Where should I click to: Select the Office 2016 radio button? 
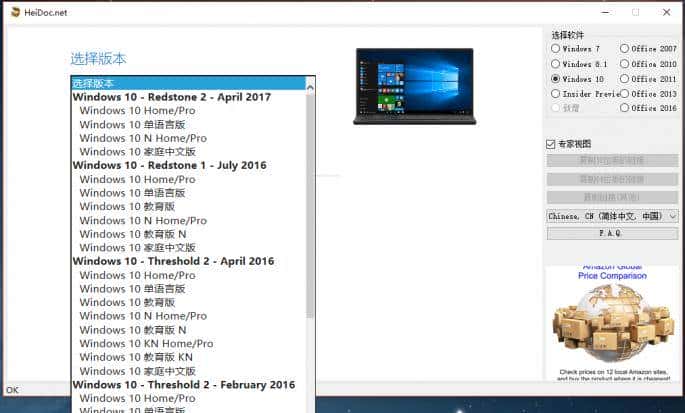click(x=625, y=108)
